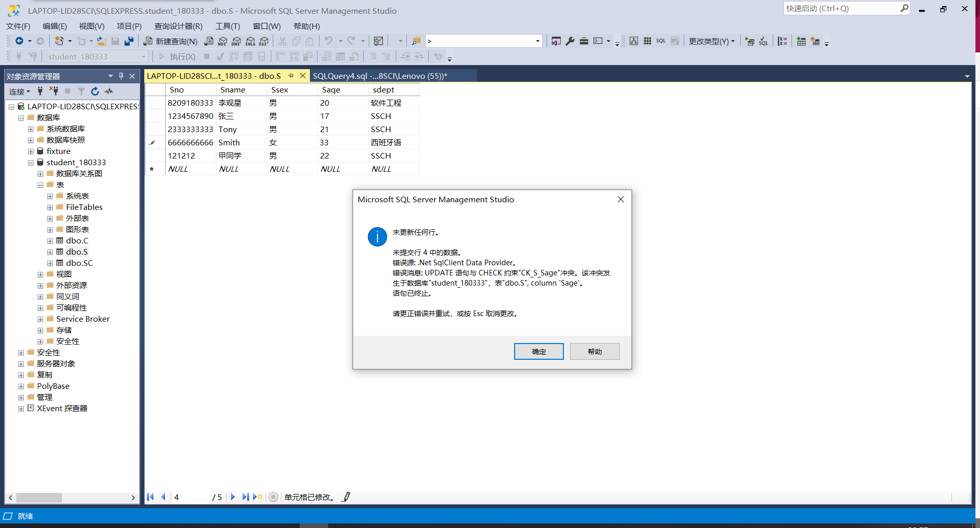Image resolution: width=980 pixels, height=528 pixels.
Task: Click the show criteria pane grid icon
Action: pyautogui.click(x=647, y=41)
